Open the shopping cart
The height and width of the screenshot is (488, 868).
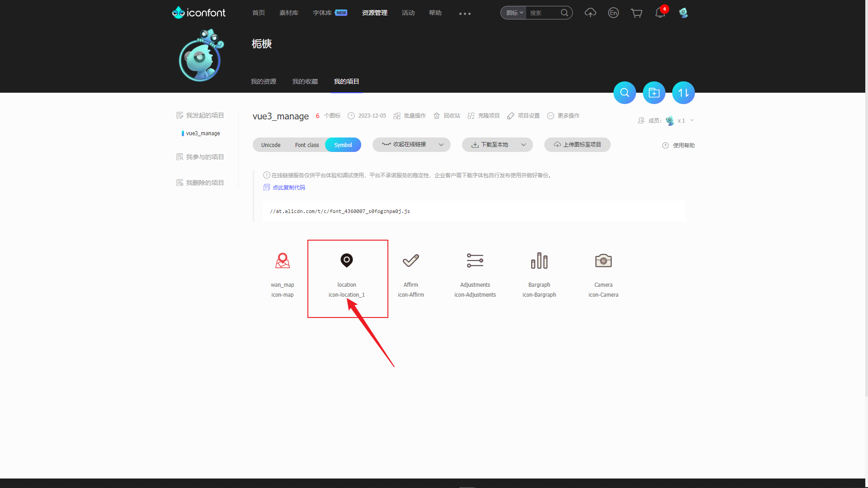click(637, 13)
